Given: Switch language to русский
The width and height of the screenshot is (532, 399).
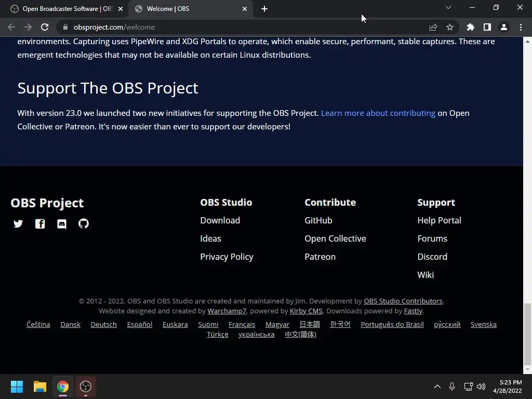Looking at the screenshot, I should point(447,324).
